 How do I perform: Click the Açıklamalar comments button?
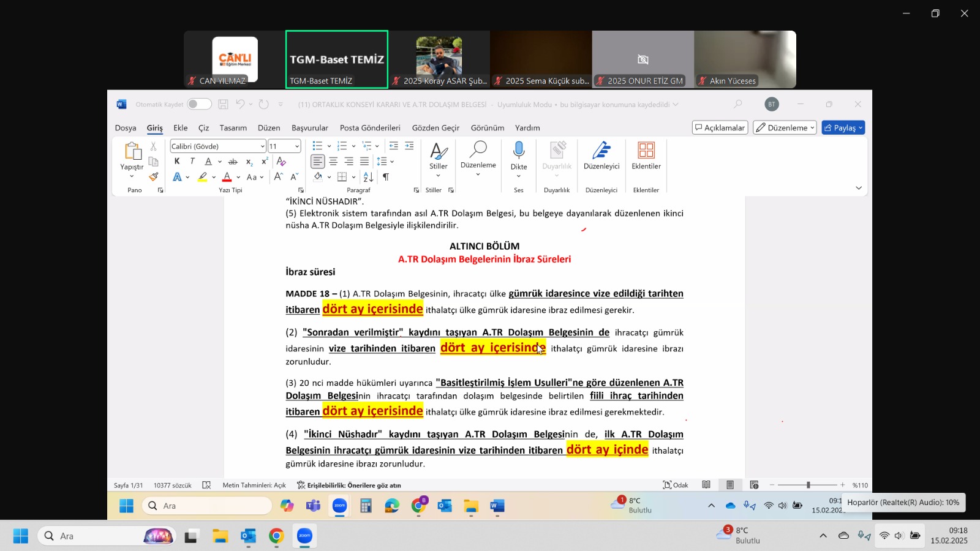[720, 127]
